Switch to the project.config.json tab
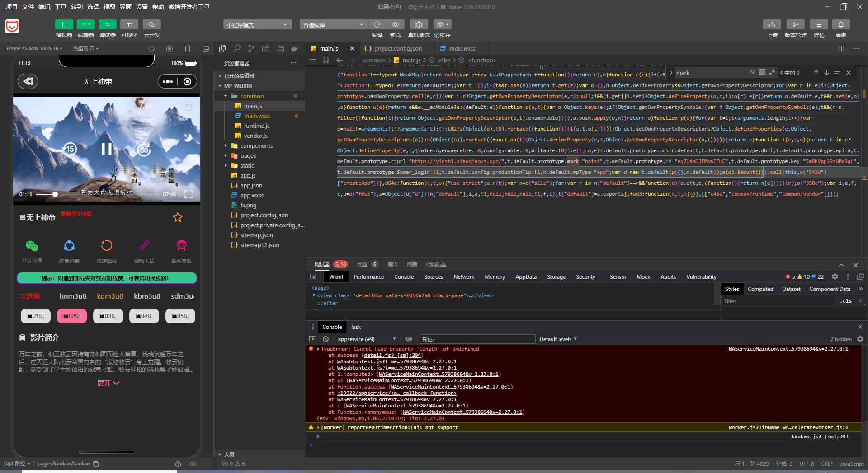The image size is (868, 473). pyautogui.click(x=397, y=48)
